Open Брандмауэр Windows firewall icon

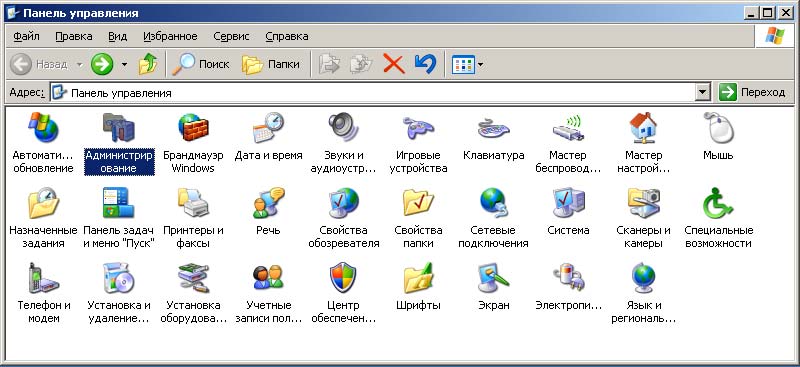pos(193,128)
